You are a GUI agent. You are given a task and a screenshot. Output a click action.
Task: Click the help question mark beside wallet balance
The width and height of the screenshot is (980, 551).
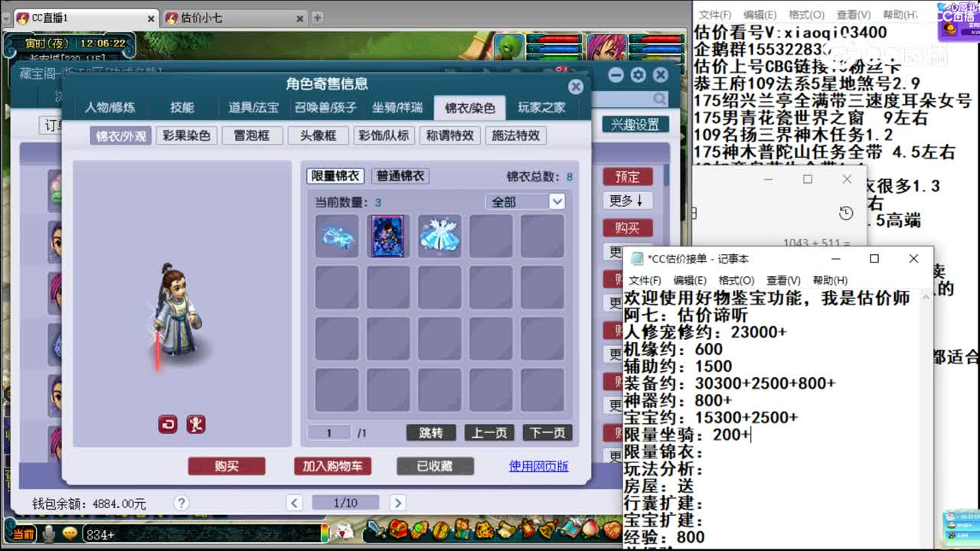(181, 503)
